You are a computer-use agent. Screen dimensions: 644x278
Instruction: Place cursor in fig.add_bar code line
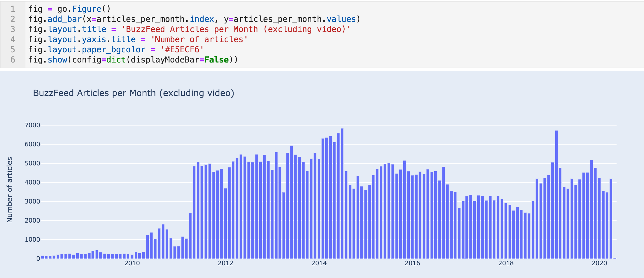(x=194, y=19)
